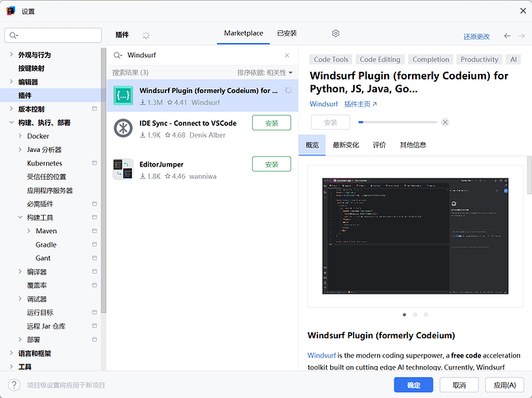Click the project-level icon beside 覆盖率
The width and height of the screenshot is (532, 398).
click(95, 285)
